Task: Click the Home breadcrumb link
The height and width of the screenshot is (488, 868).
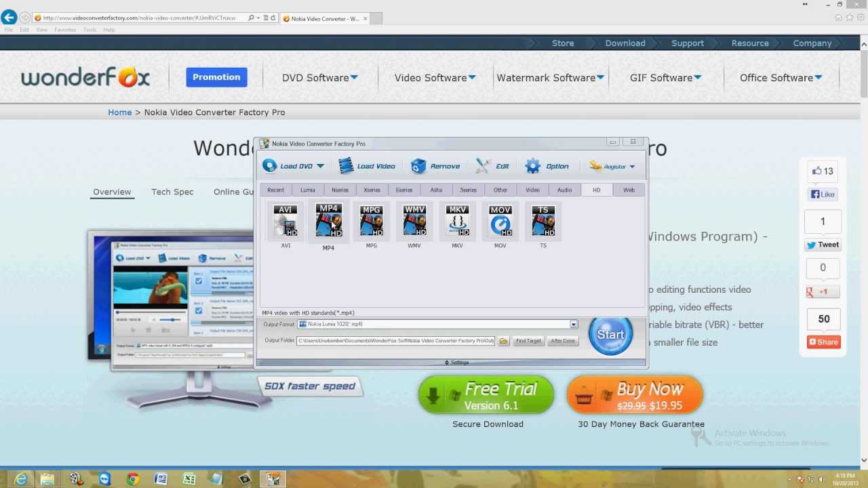Action: 120,113
